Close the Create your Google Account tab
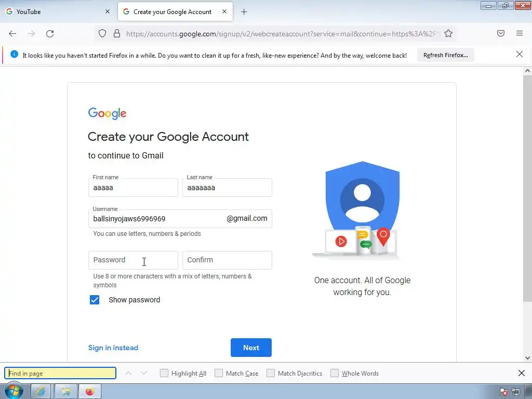This screenshot has height=399, width=532. pos(224,11)
